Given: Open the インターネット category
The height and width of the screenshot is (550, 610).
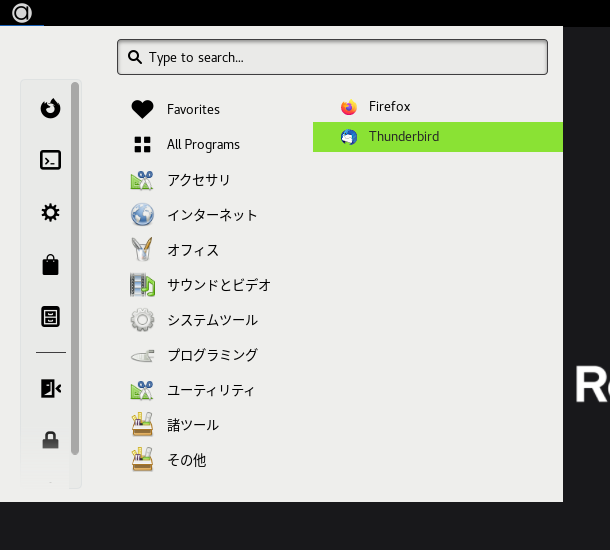Looking at the screenshot, I should (214, 215).
